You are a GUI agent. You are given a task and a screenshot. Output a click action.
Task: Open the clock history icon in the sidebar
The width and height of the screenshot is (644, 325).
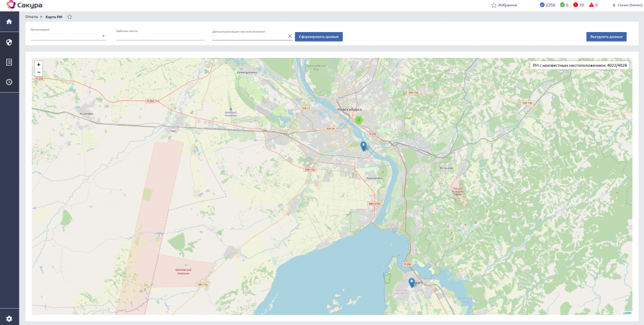(9, 83)
